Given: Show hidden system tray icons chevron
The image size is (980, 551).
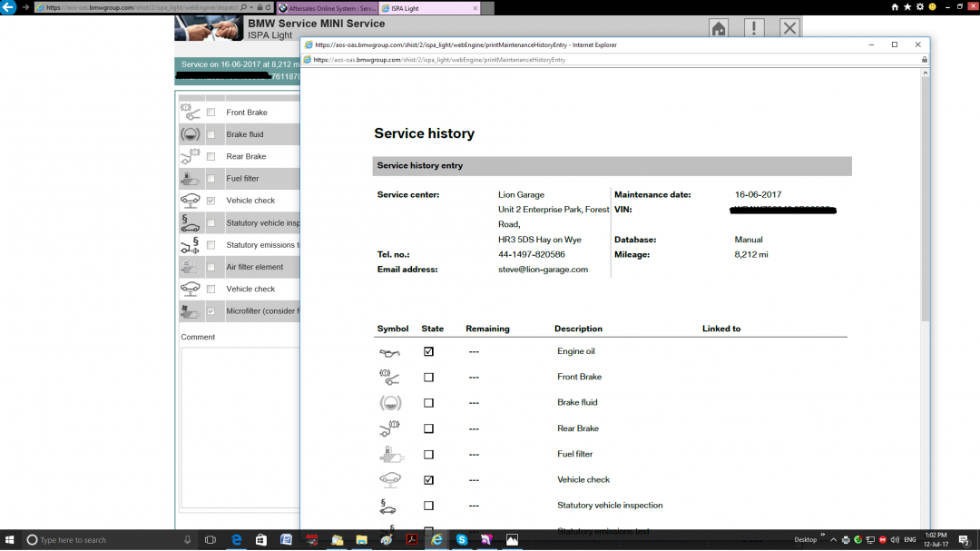Looking at the screenshot, I should (x=833, y=540).
